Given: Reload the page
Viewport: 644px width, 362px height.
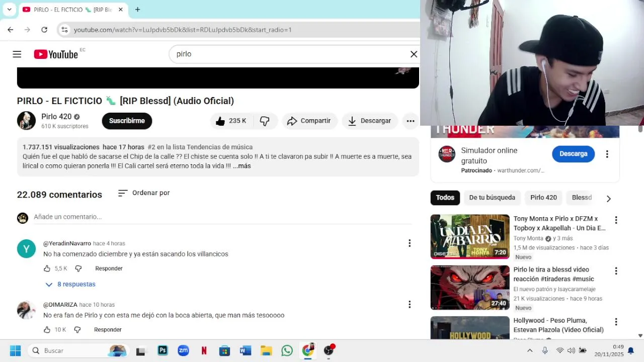Looking at the screenshot, I should 44,30.
